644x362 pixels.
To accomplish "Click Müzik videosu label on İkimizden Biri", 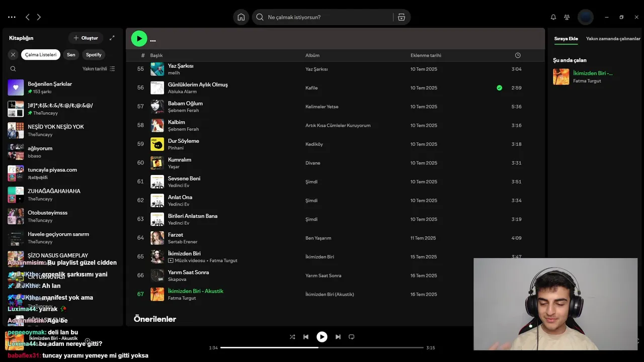I will coord(190,260).
